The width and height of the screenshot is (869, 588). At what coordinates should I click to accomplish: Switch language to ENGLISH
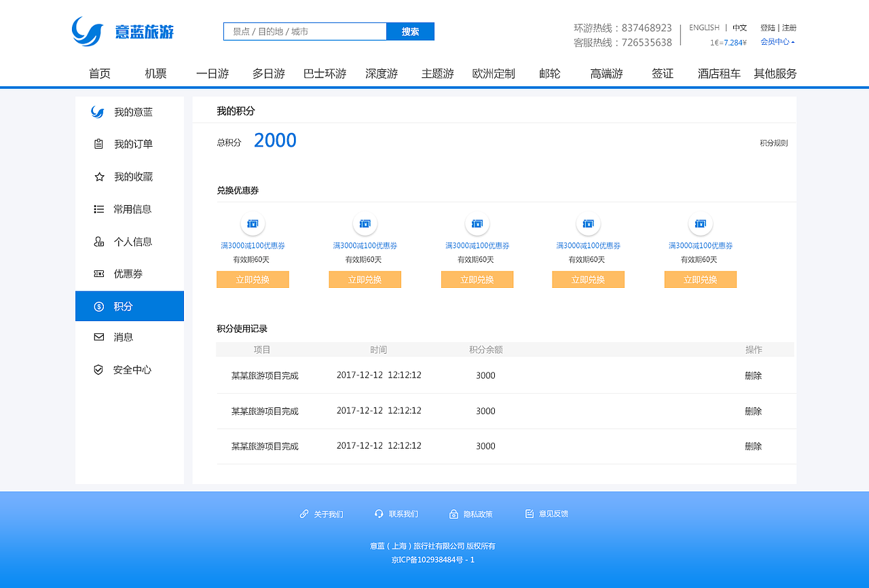[704, 28]
